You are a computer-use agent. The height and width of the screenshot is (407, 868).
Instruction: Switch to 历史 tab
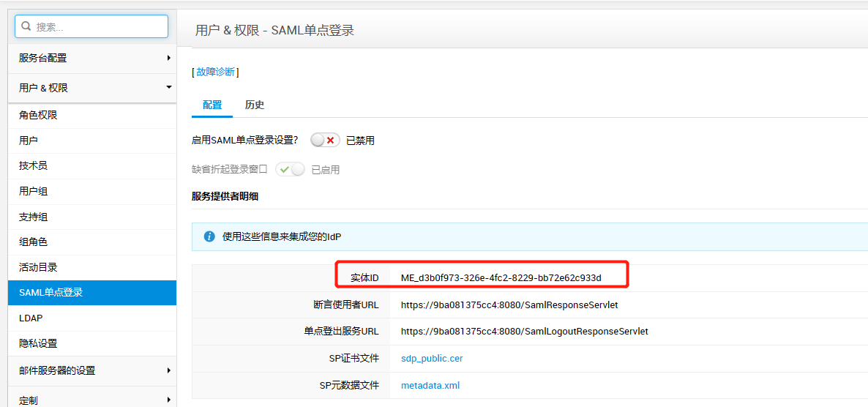point(255,105)
